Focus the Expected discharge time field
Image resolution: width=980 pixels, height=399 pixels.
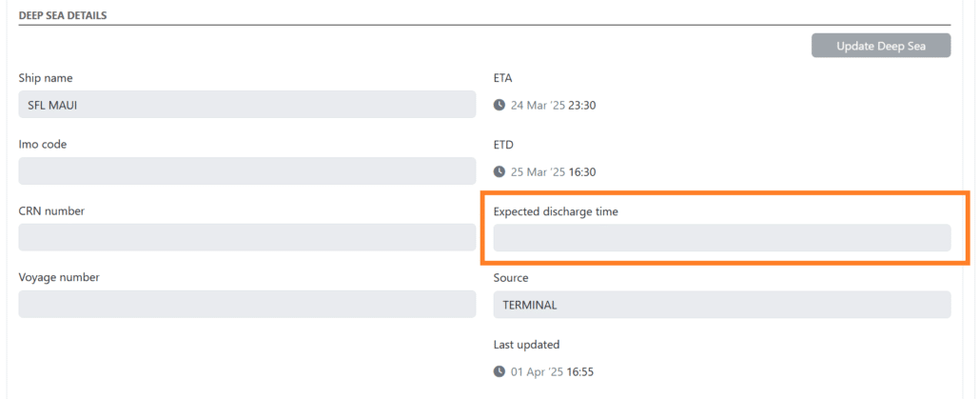tap(721, 238)
